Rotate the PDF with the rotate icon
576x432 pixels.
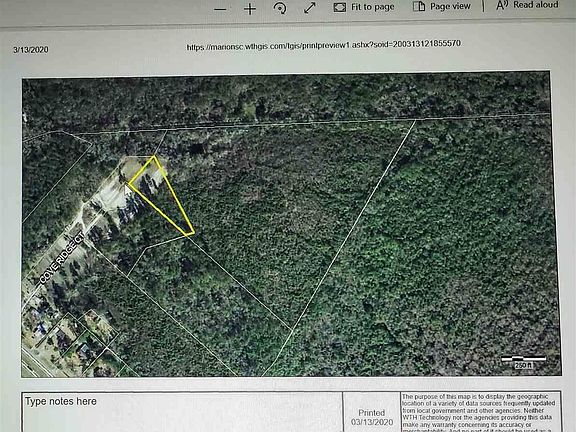coord(280,8)
